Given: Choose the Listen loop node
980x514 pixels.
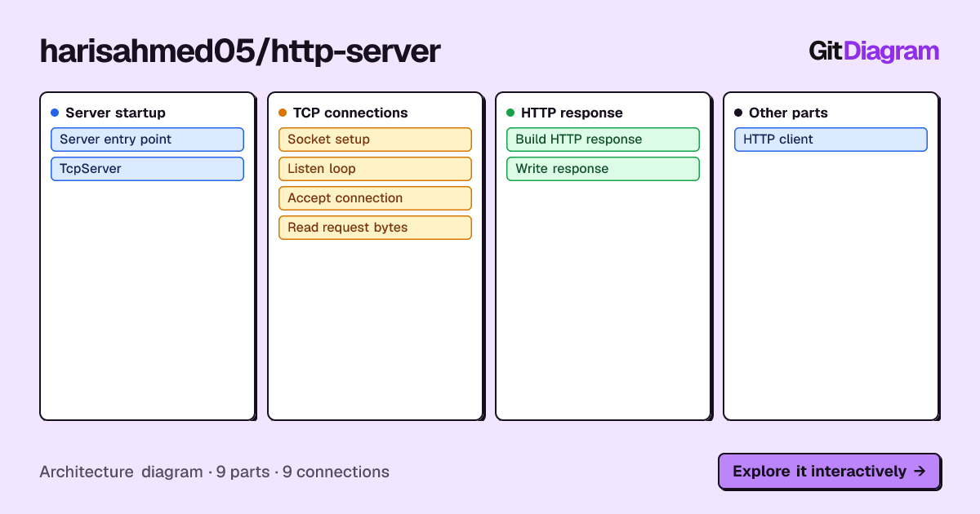Looking at the screenshot, I should pos(375,169).
